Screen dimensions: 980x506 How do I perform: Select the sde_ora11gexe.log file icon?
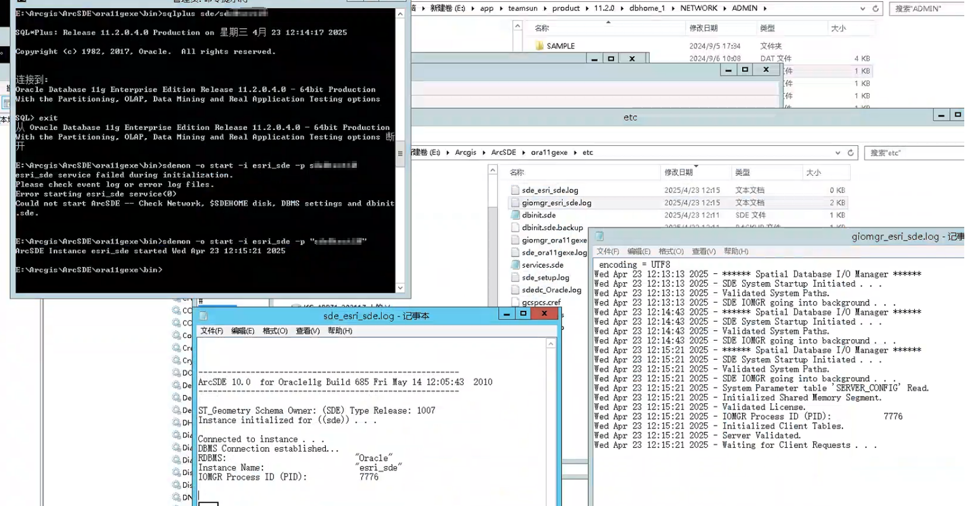click(515, 252)
